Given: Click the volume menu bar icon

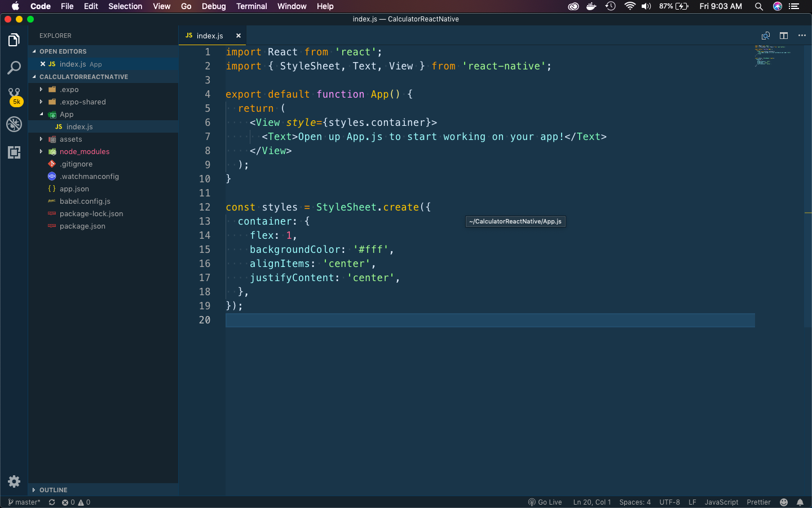Looking at the screenshot, I should [646, 6].
